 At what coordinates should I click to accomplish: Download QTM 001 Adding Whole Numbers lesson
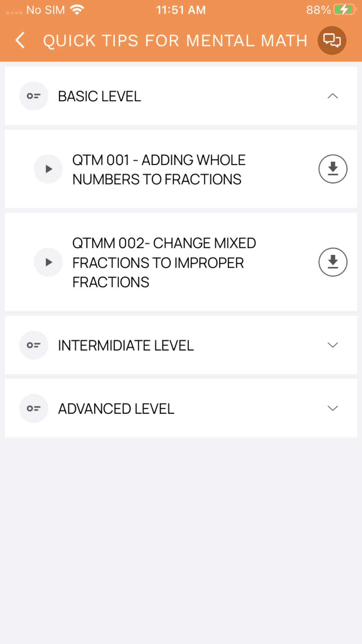(333, 169)
